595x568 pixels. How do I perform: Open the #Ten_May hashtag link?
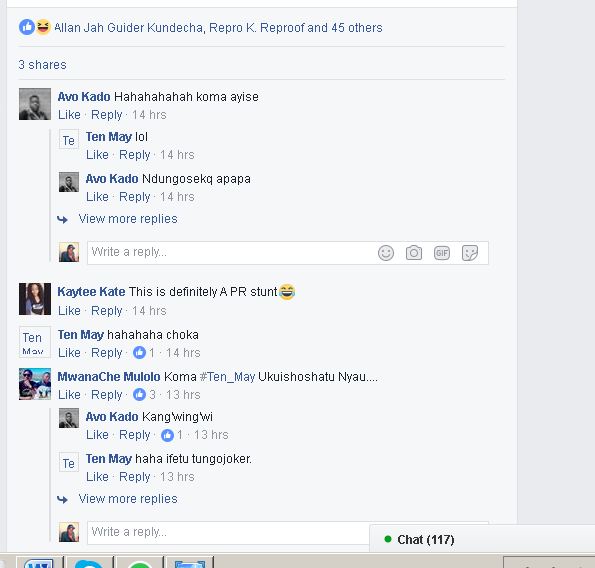[x=227, y=377]
